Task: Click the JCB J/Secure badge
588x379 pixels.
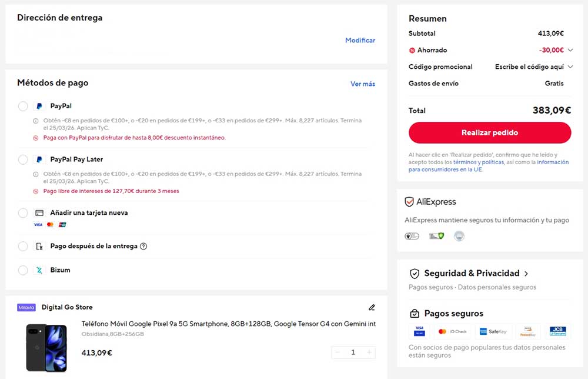Action: 557,331
